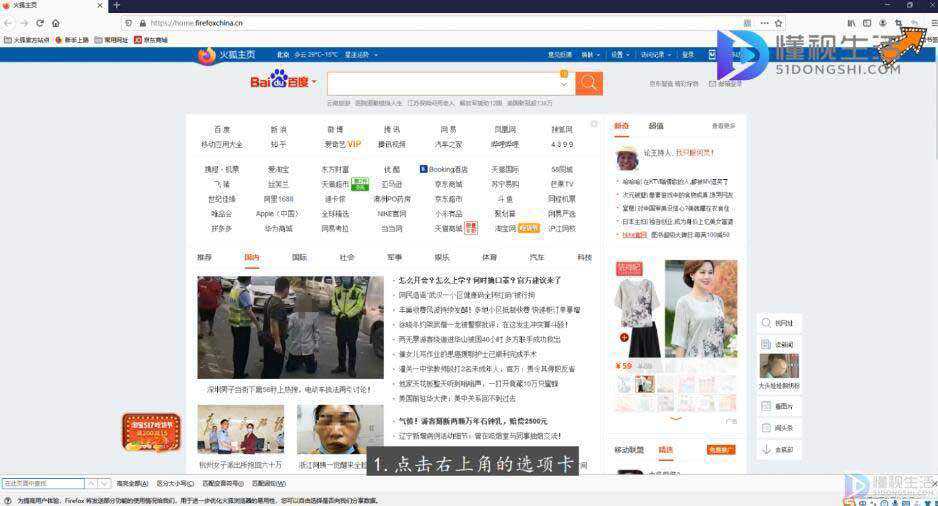Toggle 匹配变音符号 in find bar

(x=223, y=483)
